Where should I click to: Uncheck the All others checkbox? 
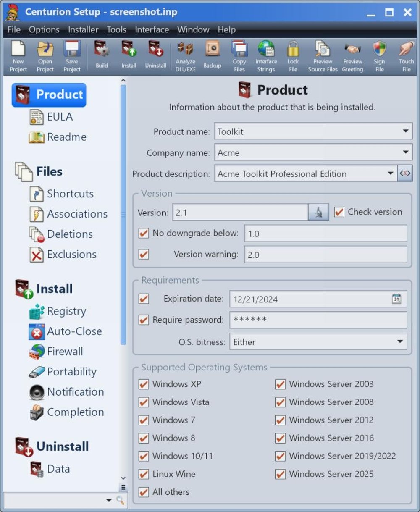(144, 492)
